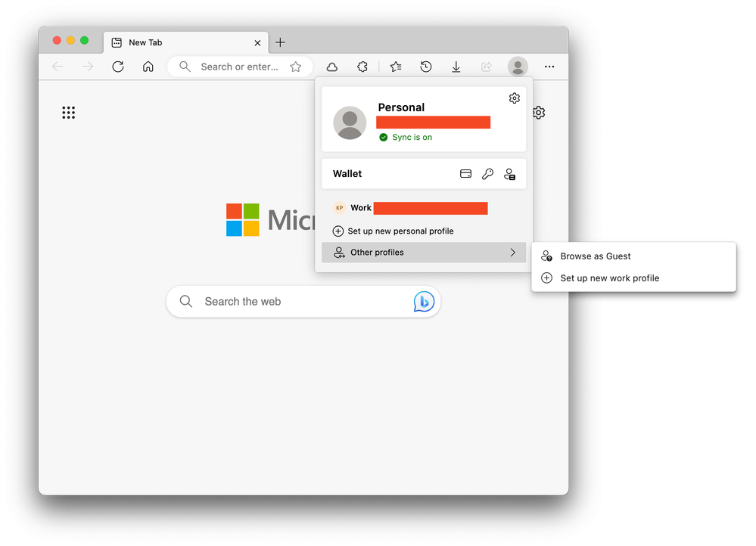Click the address bar search field

tap(240, 67)
